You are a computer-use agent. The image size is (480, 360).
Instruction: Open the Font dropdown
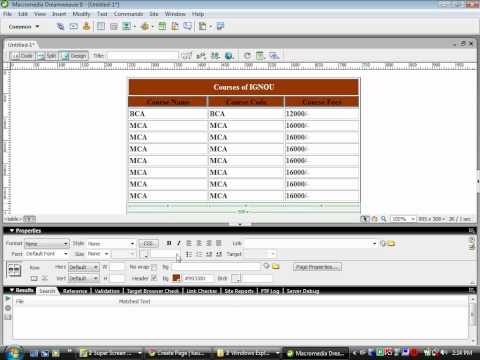47,254
